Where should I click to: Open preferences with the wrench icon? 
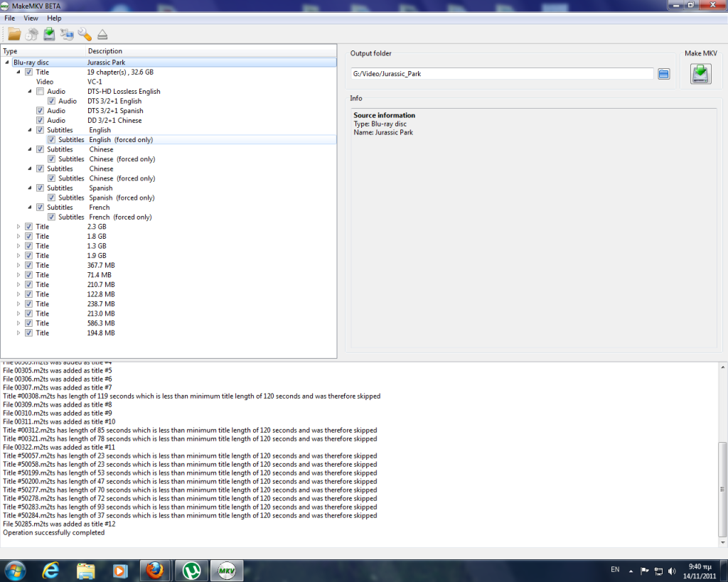(x=85, y=34)
